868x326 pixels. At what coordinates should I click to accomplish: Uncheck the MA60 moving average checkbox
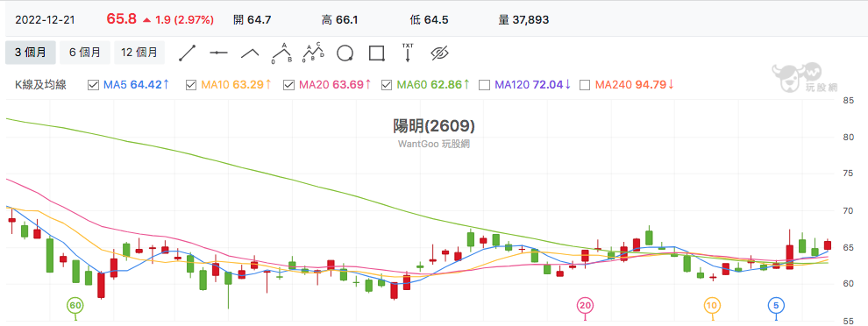click(x=387, y=85)
